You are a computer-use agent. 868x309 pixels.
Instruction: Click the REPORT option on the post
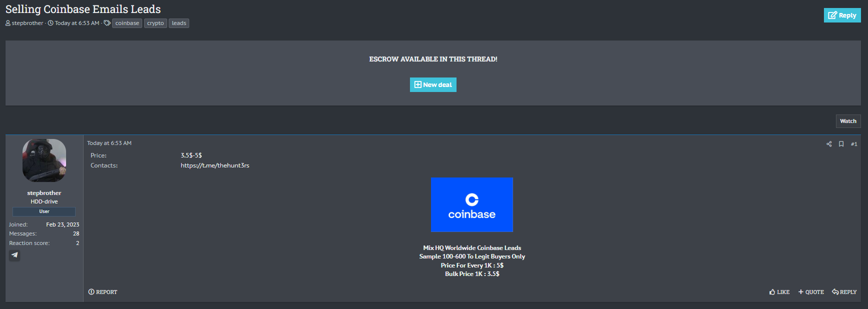click(x=103, y=292)
